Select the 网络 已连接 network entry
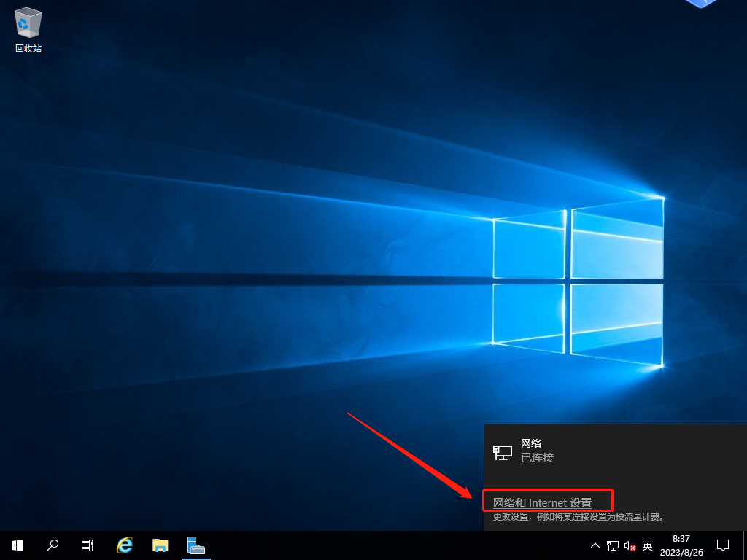Viewport: 747px width, 560px height. pos(615,451)
